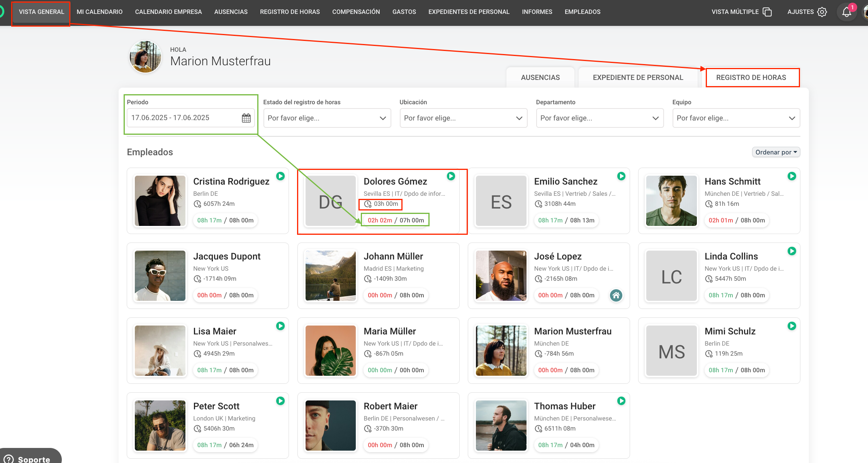Viewport: 868px width, 463px height.
Task: Open Jacques Dupont's employee name link
Action: 227,256
